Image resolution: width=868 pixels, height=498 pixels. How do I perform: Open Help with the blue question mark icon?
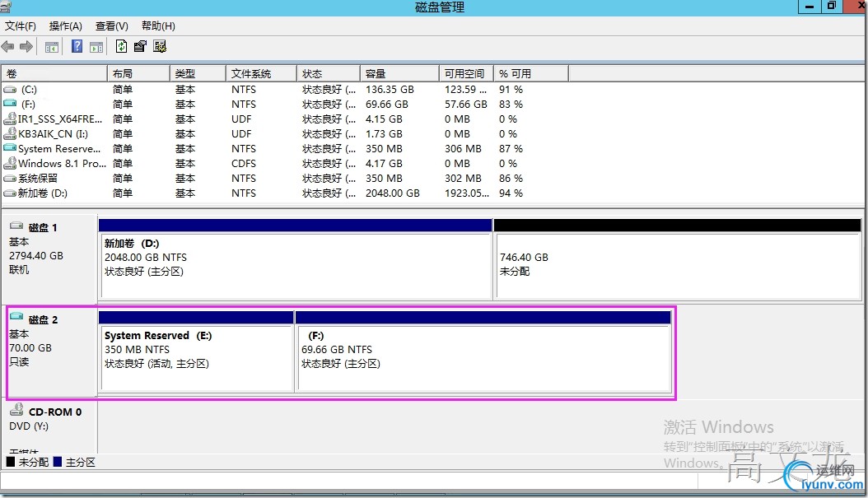pos(77,46)
